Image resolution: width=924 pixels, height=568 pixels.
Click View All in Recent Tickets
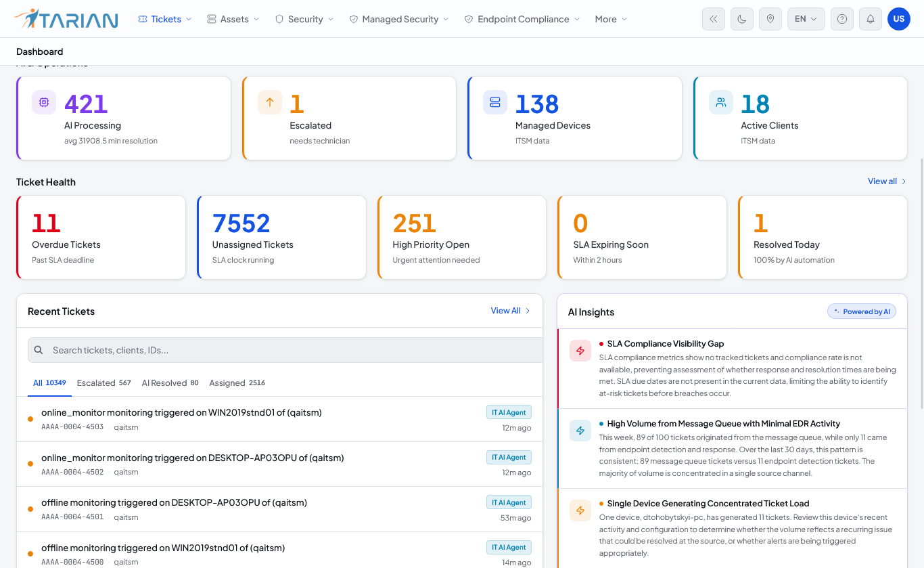point(511,311)
